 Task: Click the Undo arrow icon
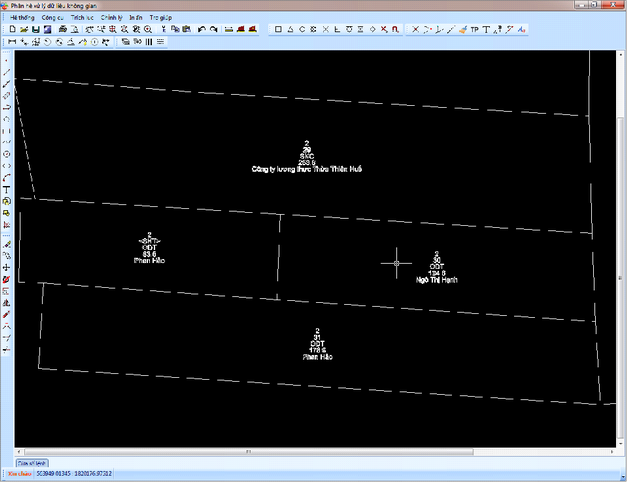point(202,30)
